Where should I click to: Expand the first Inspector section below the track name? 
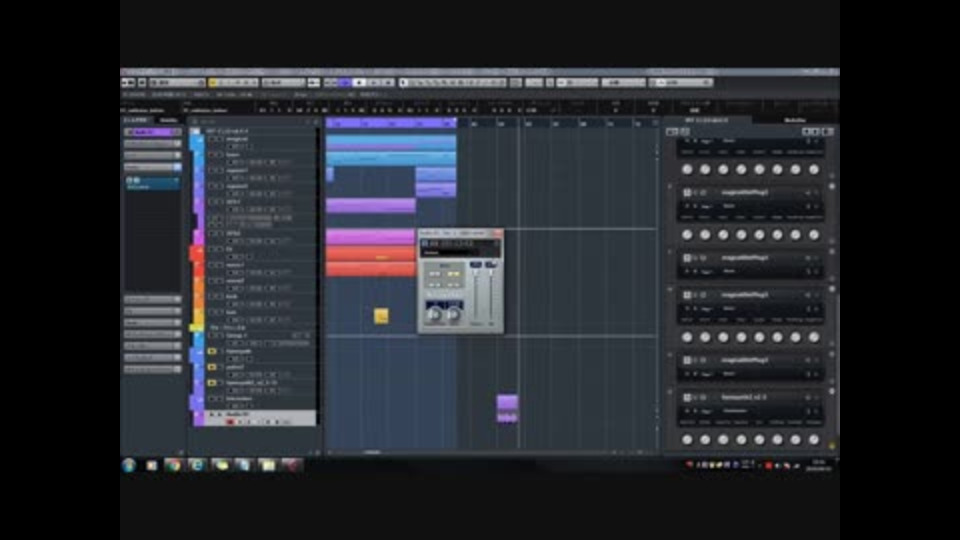[152, 144]
